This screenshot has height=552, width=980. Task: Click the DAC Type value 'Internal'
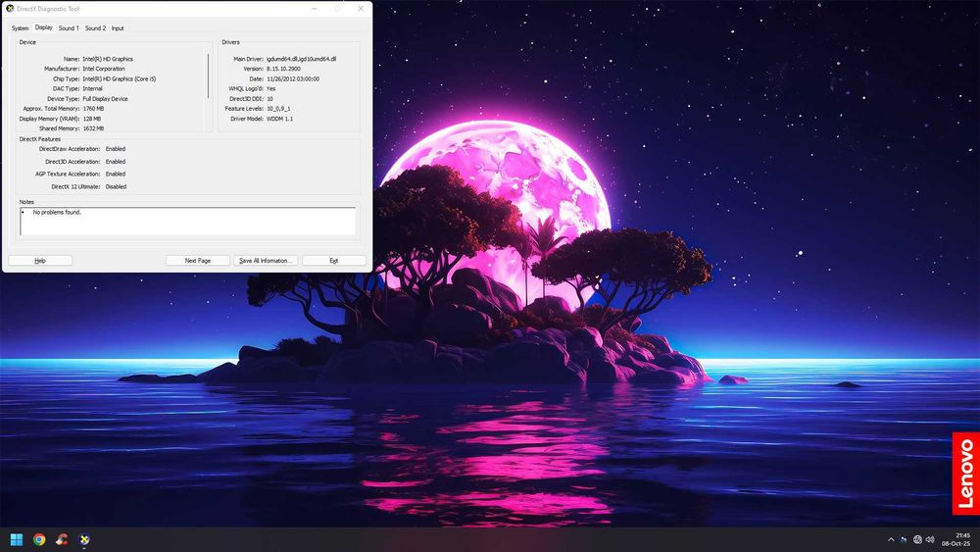point(92,89)
